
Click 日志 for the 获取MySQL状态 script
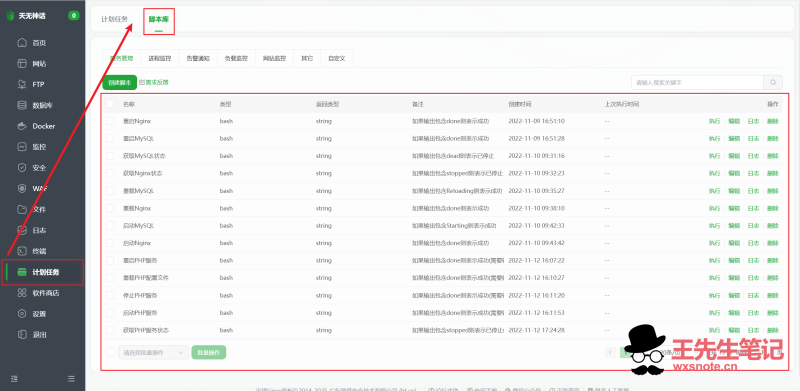(753, 156)
